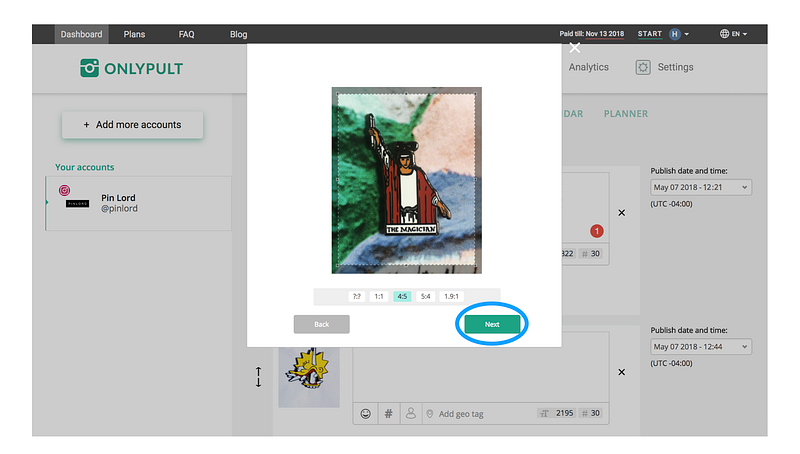This screenshot has height=454, width=800.
Task: Click the yellow pin post thumbnail
Action: pos(309,377)
